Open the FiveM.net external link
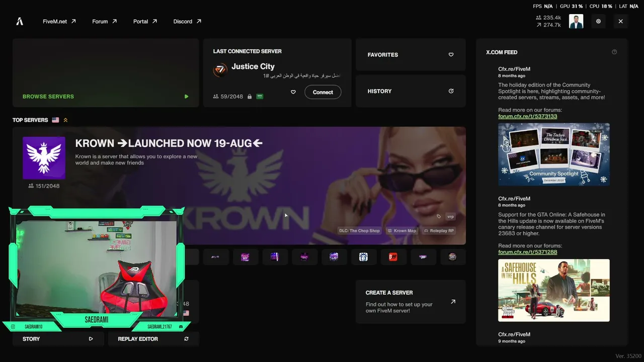The width and height of the screenshot is (644, 362). [59, 22]
